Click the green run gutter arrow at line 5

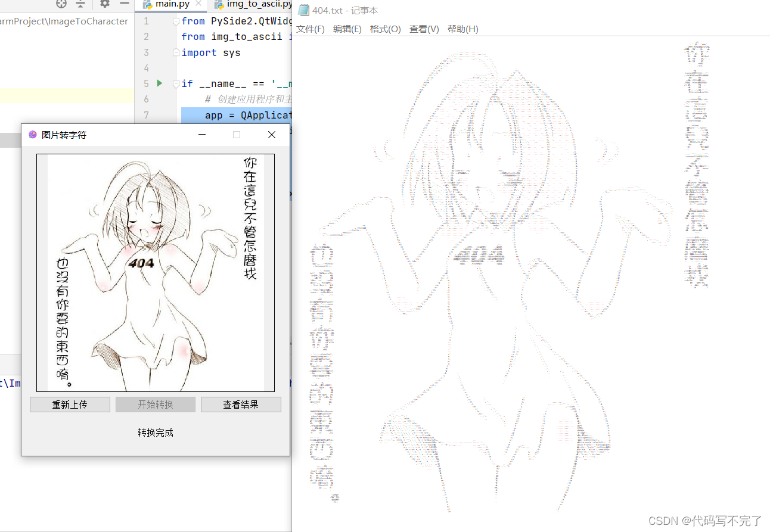pos(160,83)
